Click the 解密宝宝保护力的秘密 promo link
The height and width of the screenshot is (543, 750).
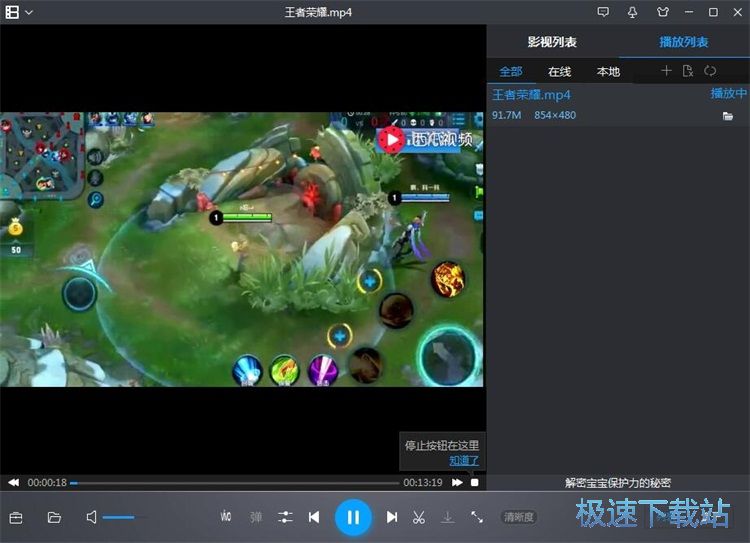click(618, 483)
